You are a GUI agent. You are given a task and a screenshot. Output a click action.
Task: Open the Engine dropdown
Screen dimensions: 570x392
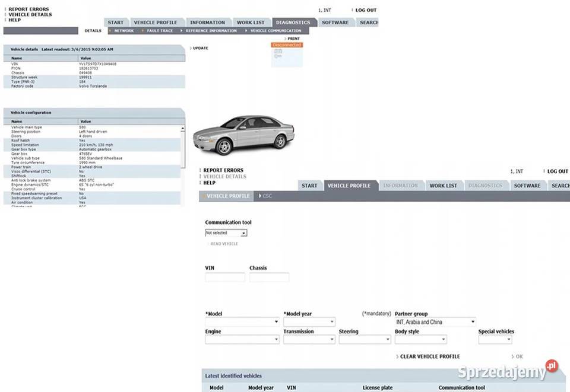[x=242, y=340]
